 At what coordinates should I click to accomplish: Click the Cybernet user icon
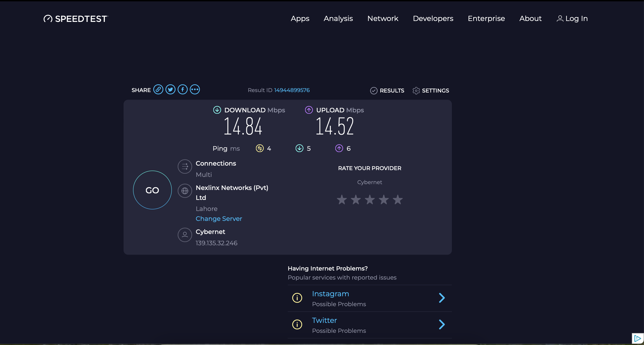pyautogui.click(x=185, y=235)
